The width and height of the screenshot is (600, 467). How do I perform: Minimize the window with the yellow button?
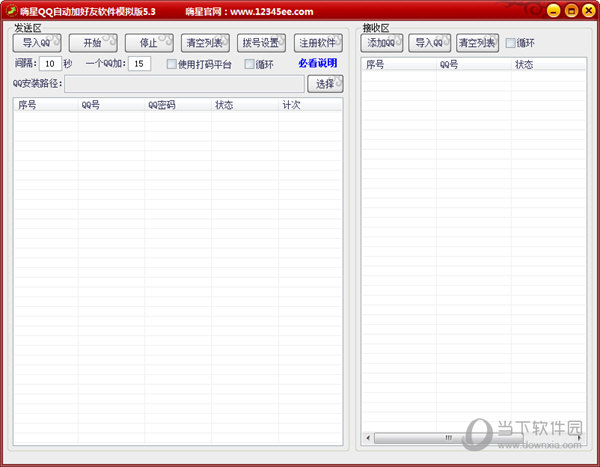pyautogui.click(x=554, y=11)
